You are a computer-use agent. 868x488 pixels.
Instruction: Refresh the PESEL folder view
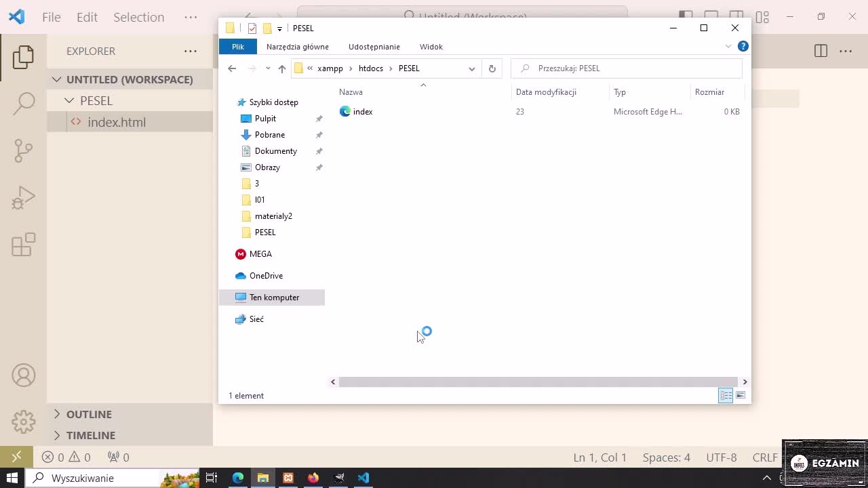point(492,68)
